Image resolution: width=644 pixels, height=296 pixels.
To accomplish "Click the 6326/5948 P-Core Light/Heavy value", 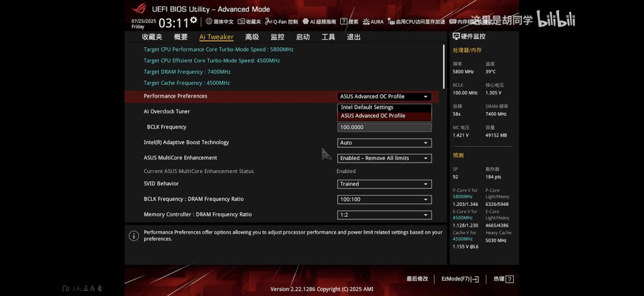I will pos(497,204).
